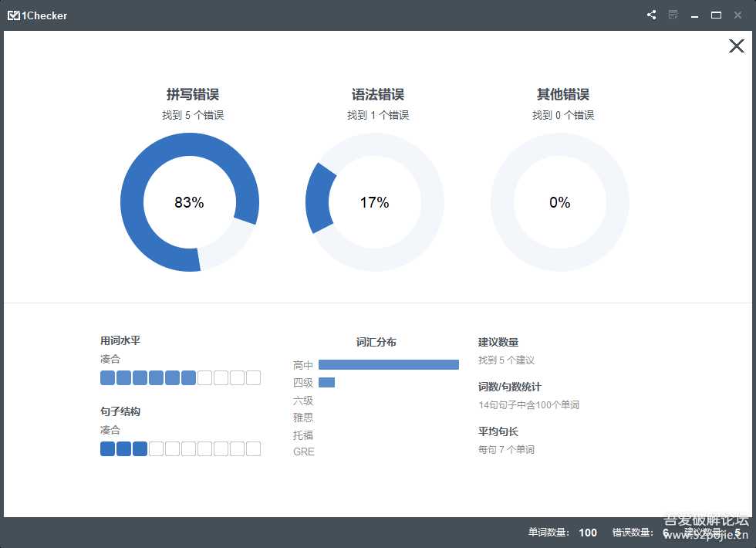
Task: Click the 用词水平 rating bar
Action: pos(181,377)
